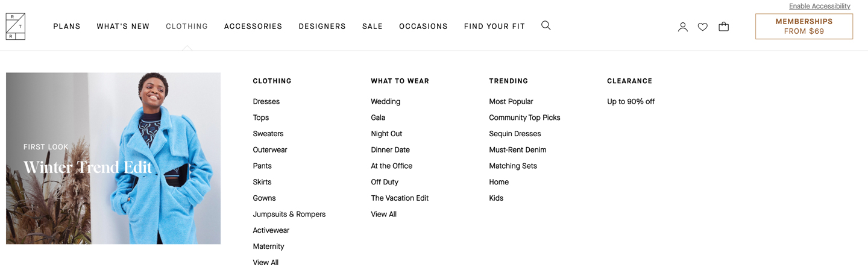Open the search magnifier icon
868x270 pixels.
point(546,25)
